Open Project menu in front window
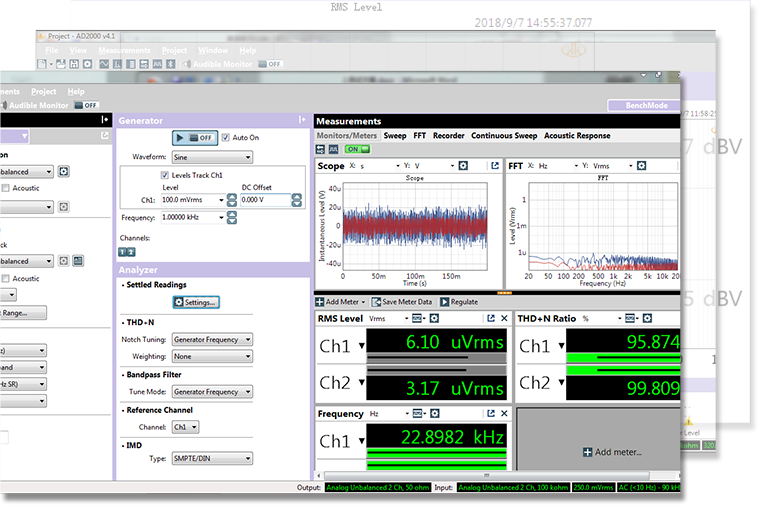This screenshot has width=758, height=505. click(44, 91)
